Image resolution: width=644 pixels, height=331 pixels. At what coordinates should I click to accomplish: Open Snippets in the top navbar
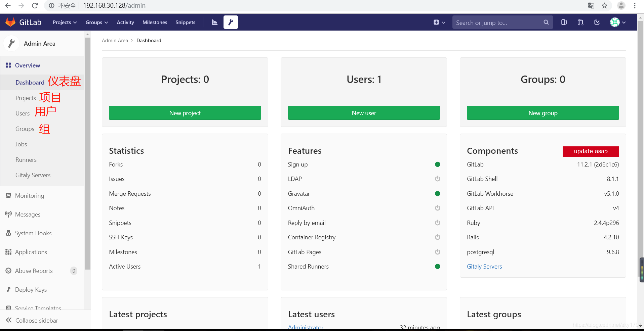tap(185, 22)
